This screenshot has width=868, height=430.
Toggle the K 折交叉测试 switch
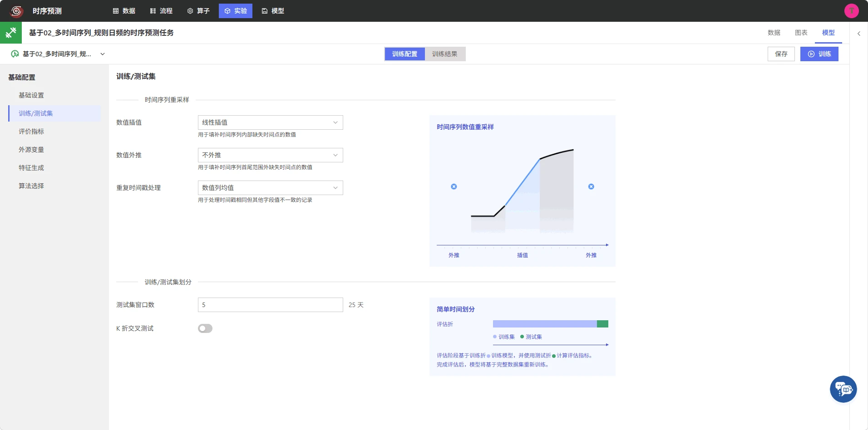[205, 328]
